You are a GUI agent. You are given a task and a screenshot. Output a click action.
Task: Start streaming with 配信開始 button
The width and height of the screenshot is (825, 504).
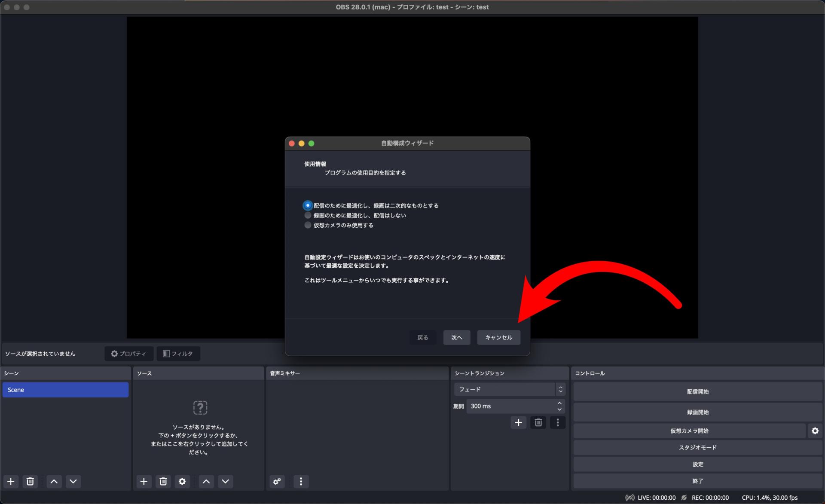point(698,391)
